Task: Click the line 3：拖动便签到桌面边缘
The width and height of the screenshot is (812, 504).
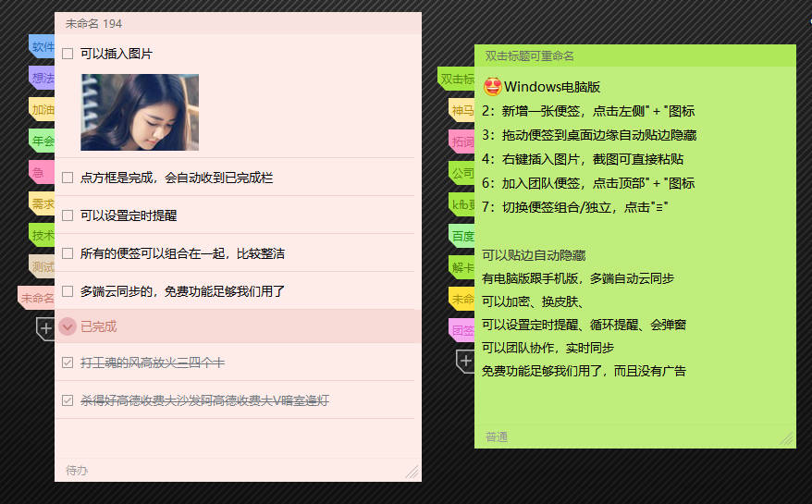Action: (589, 135)
